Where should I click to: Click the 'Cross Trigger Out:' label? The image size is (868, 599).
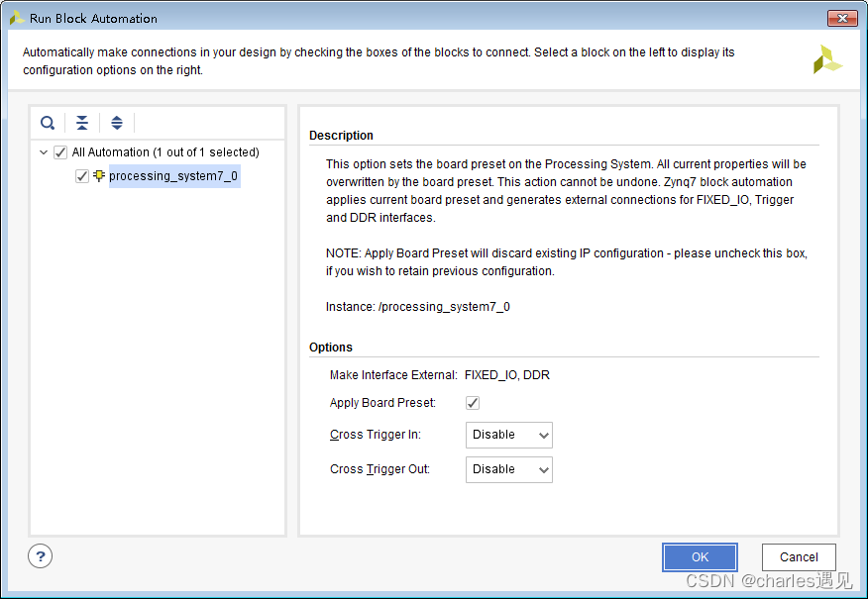380,469
